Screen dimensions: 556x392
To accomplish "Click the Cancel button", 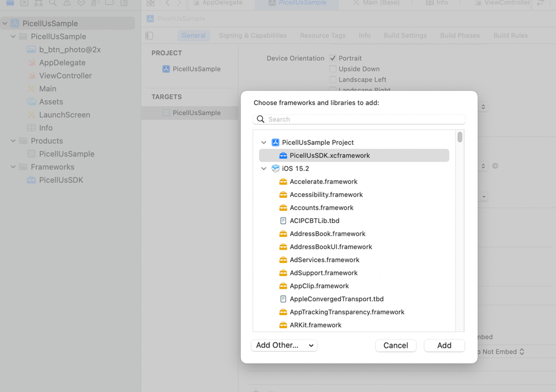I will [x=396, y=345].
